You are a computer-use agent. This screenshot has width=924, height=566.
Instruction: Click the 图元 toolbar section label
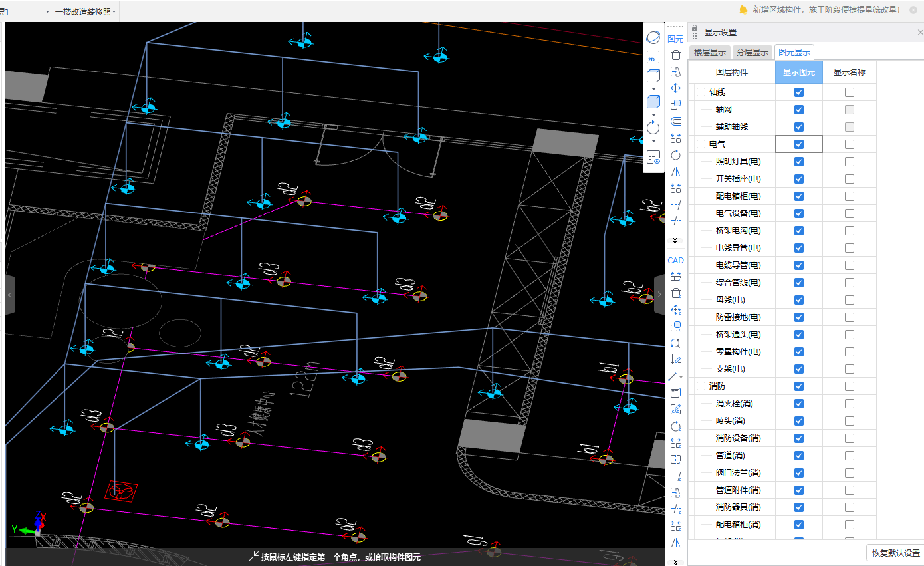point(675,39)
